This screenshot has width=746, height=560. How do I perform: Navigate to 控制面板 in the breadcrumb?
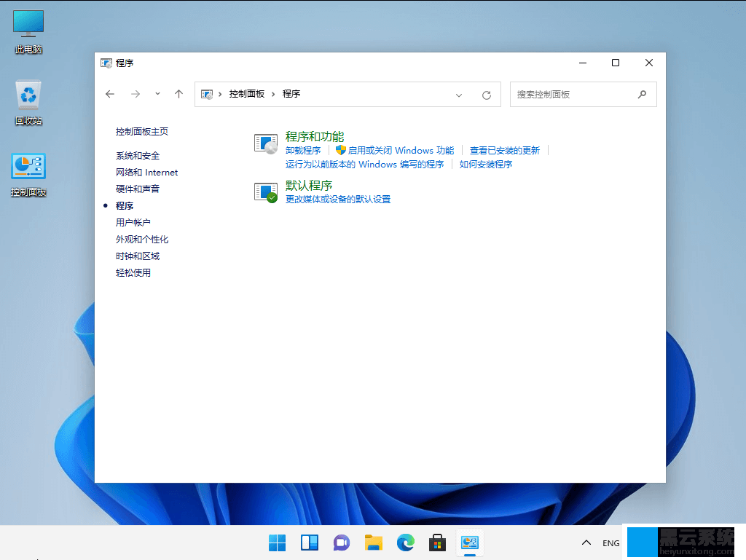[247, 94]
